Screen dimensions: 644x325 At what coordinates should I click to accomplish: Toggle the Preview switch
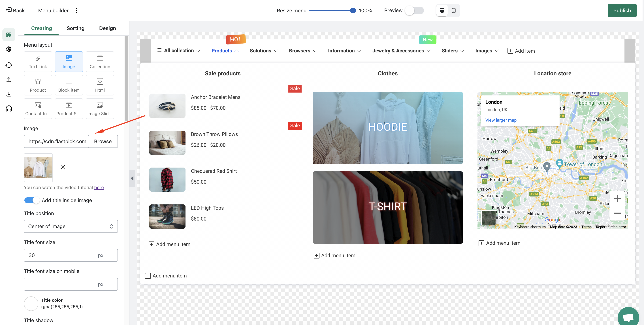click(414, 10)
